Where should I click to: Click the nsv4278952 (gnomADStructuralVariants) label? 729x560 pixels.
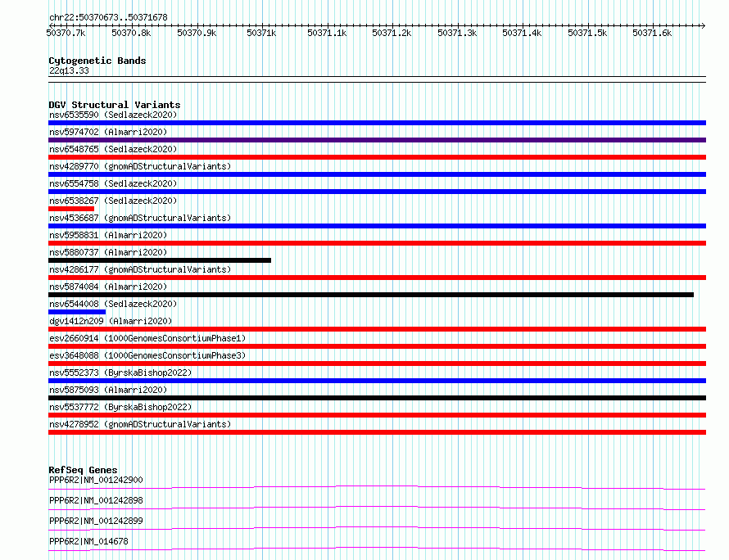(x=140, y=424)
